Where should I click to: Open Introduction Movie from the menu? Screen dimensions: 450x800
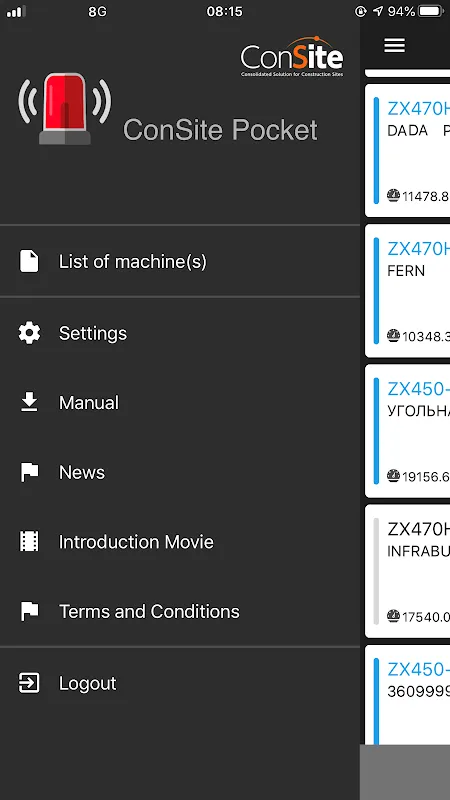180,542
